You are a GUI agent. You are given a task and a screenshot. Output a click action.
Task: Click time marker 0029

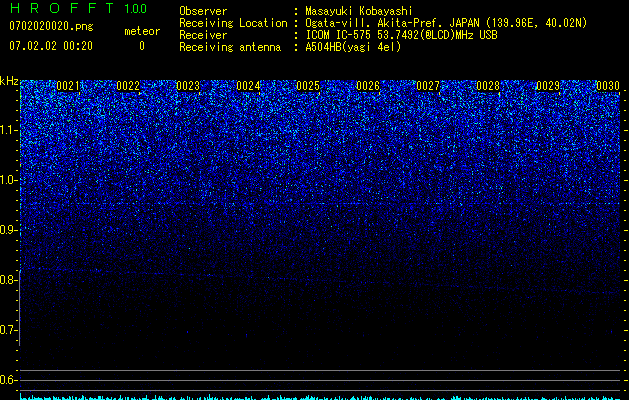tap(548, 86)
